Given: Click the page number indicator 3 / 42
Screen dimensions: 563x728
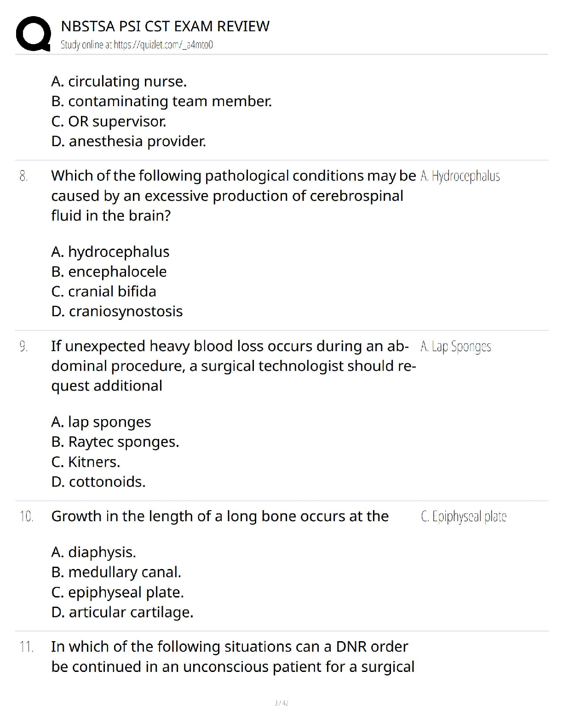Looking at the screenshot, I should point(281,703).
